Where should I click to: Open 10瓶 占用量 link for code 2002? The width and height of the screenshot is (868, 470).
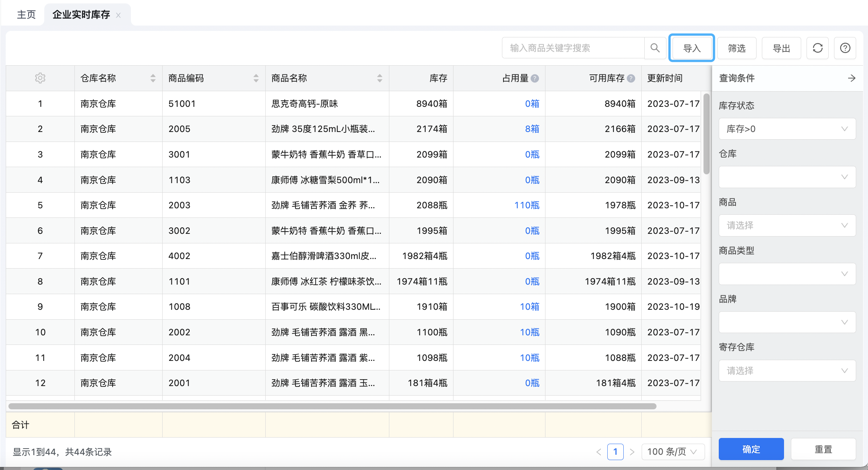pos(530,332)
